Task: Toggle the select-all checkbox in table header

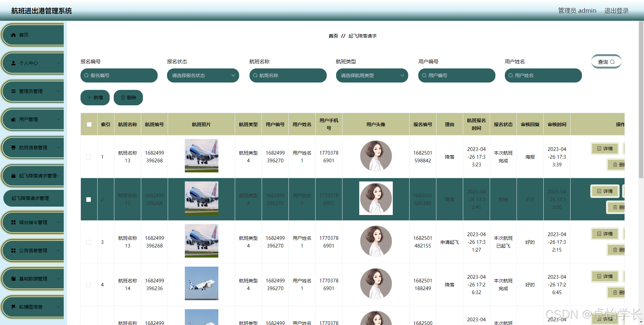Action: (x=89, y=124)
